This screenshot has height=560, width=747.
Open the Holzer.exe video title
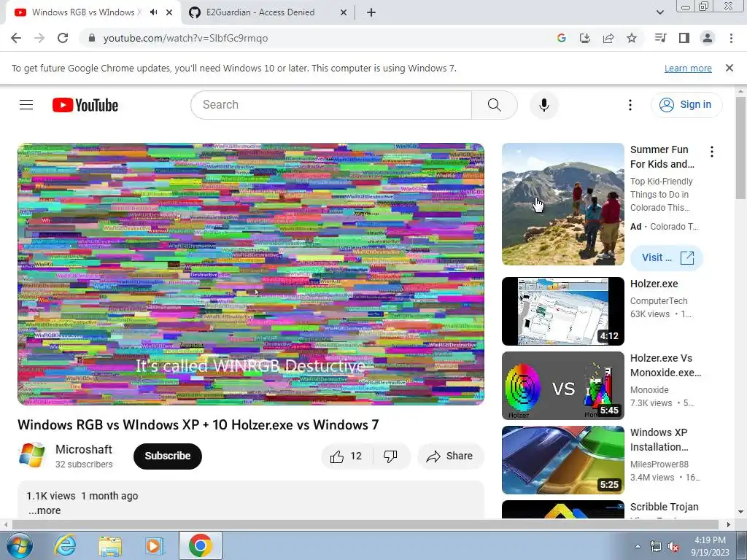[654, 284]
